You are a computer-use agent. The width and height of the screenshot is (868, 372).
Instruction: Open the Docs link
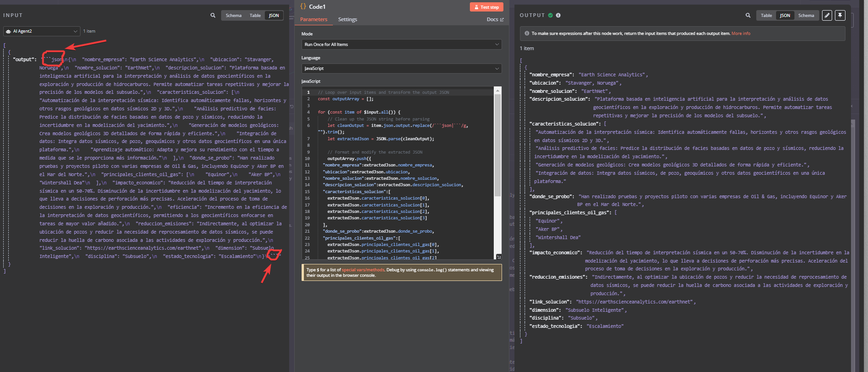pyautogui.click(x=495, y=19)
